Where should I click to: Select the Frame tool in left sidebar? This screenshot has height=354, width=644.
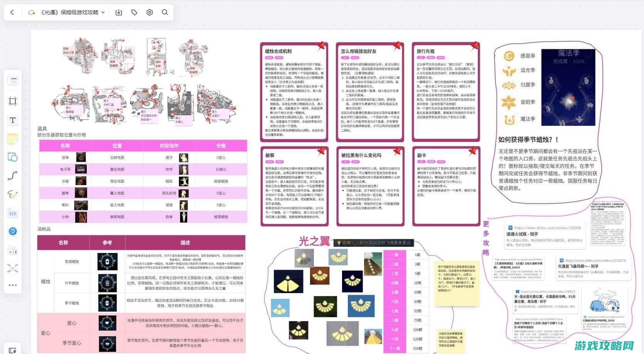[x=13, y=101]
